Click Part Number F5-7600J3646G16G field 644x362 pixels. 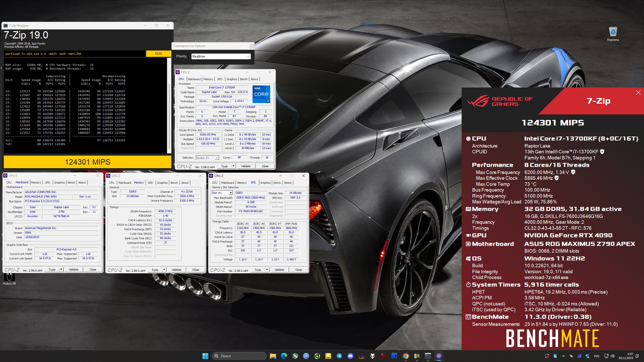click(x=251, y=211)
